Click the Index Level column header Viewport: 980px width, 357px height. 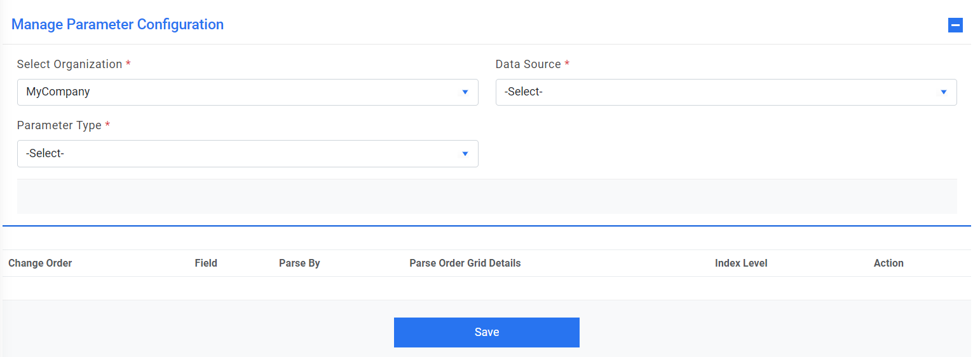tap(741, 263)
